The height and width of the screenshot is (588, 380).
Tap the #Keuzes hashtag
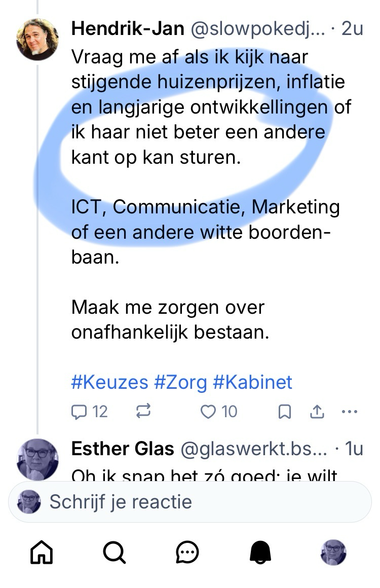pyautogui.click(x=109, y=382)
